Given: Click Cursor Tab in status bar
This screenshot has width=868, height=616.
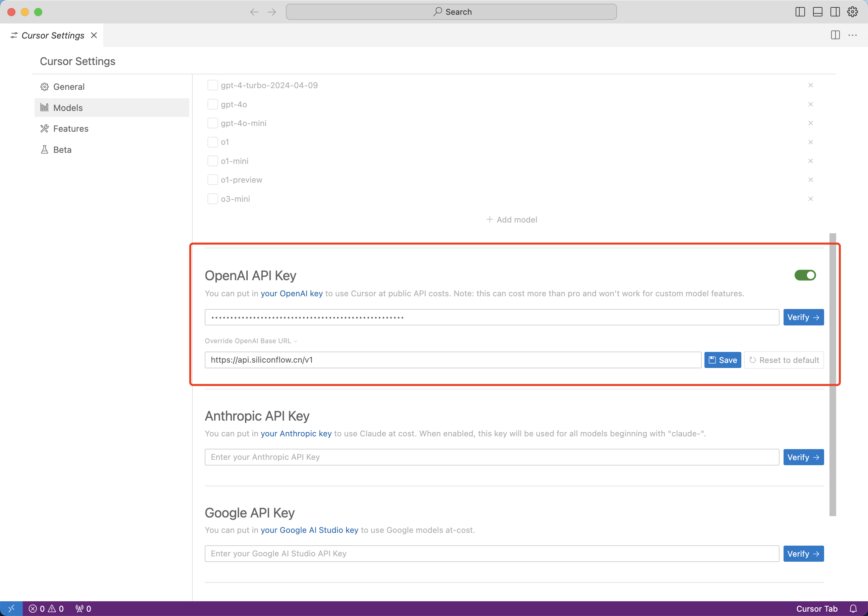Looking at the screenshot, I should pyautogui.click(x=817, y=609).
